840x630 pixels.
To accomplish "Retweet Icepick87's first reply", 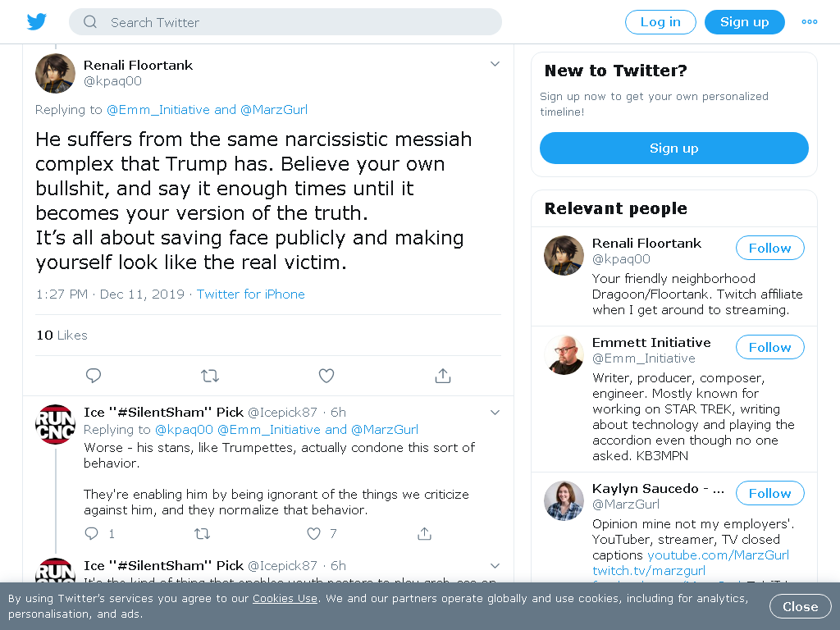I will click(x=202, y=533).
